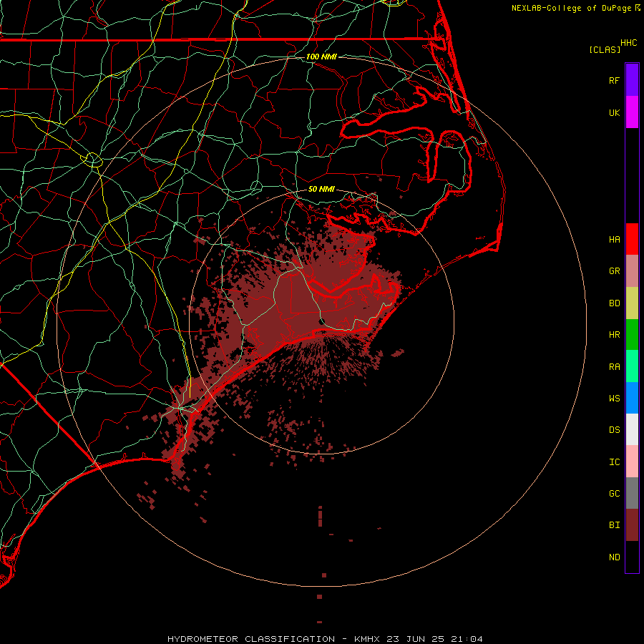Click the RA legend label
This screenshot has height=644, width=644.
[x=614, y=367]
